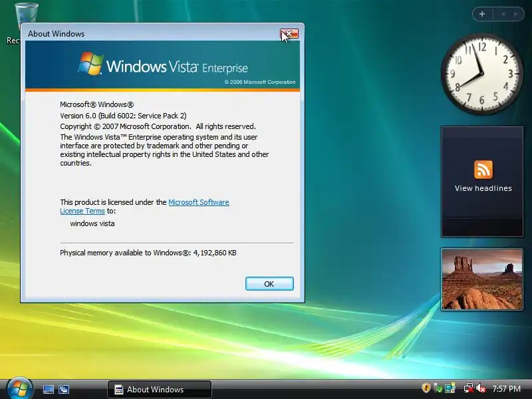Viewport: 532px width, 399px height.
Task: Click View headlines in feed gadget
Action: tap(483, 188)
